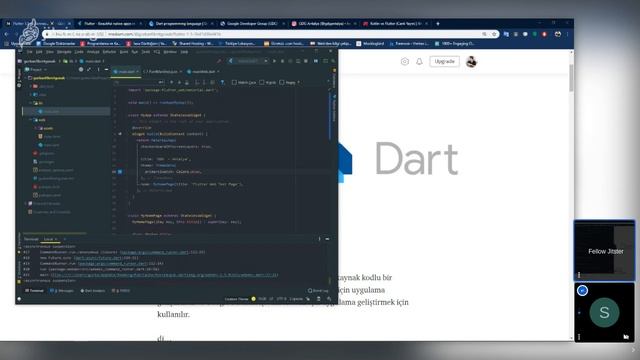Click the blue color swatch in the editor gutter
This screenshot has height=360, width=640.
[x=120, y=172]
